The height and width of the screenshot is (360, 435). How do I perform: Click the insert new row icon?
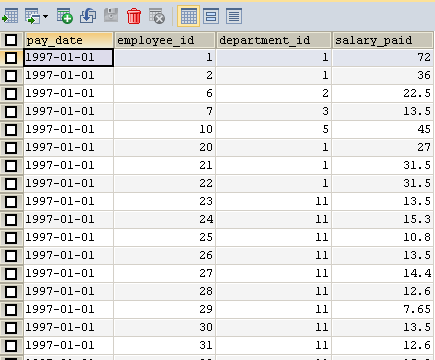point(65,16)
